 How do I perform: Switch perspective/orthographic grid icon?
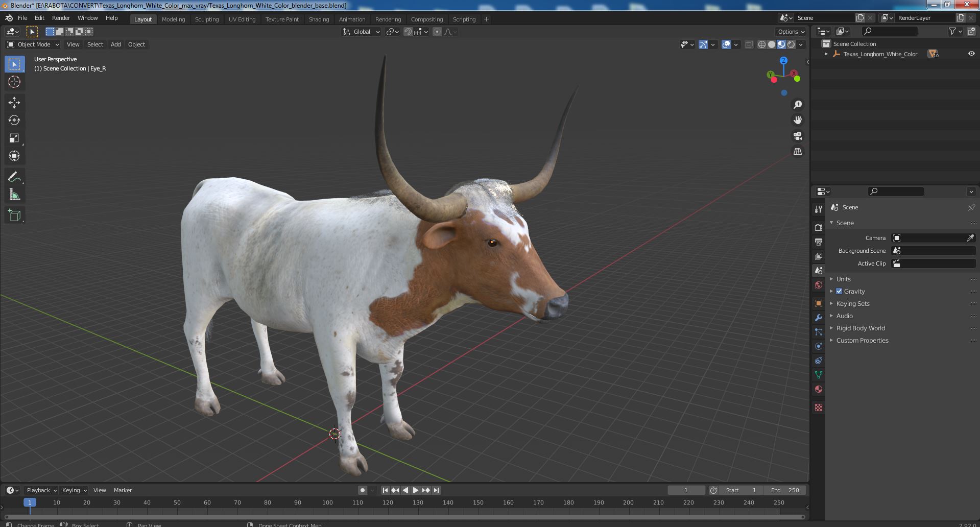797,152
